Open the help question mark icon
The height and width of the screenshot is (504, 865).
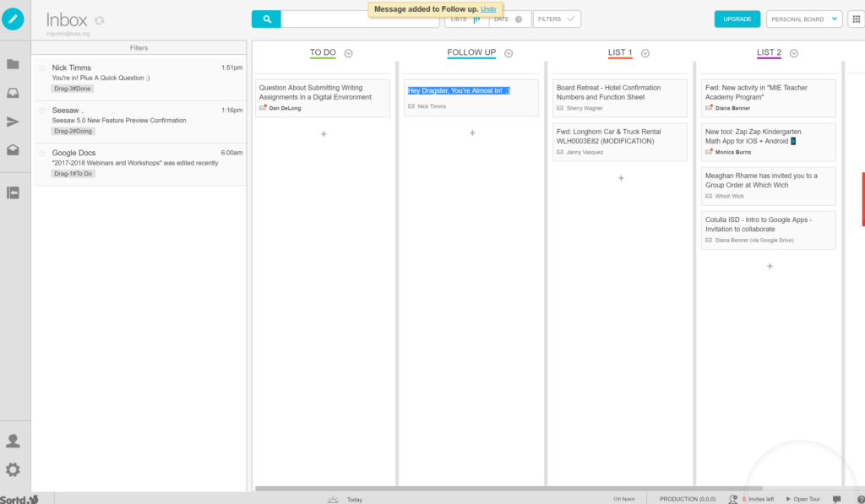pyautogui.click(x=861, y=499)
